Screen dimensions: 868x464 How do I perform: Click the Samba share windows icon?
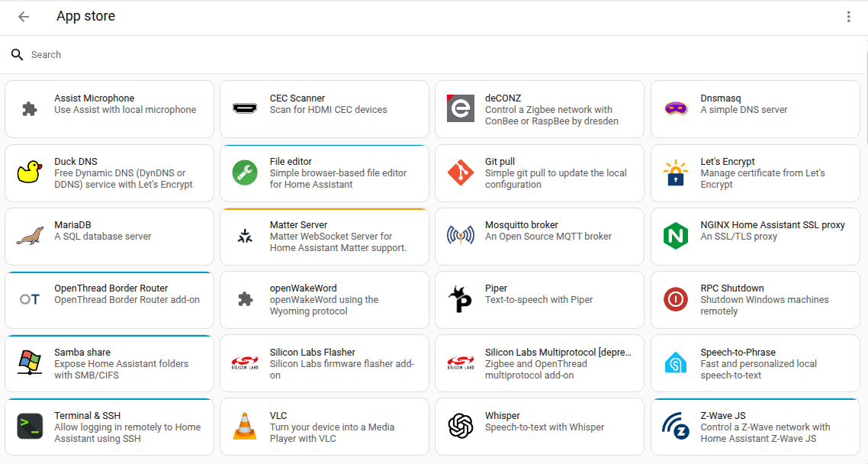(28, 363)
